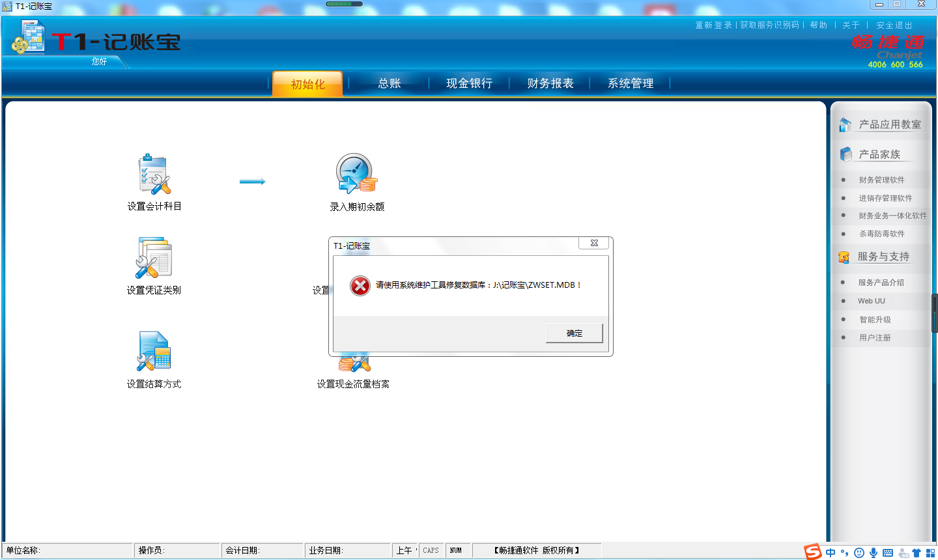The width and height of the screenshot is (938, 560).
Task: Switch to the 总账 tab
Action: point(389,83)
